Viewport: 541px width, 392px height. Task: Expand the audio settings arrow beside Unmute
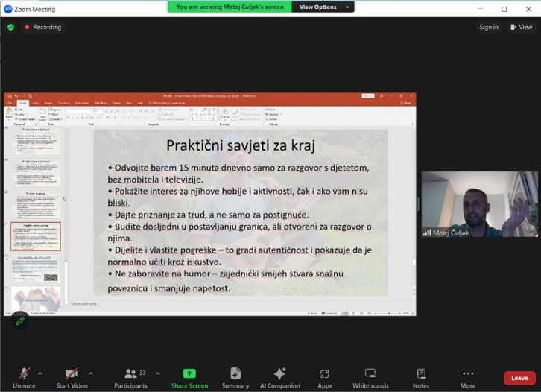coord(40,373)
